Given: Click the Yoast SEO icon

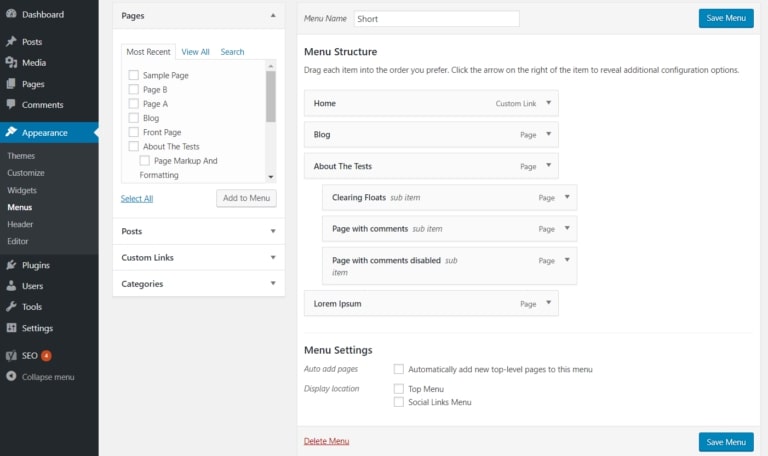Looking at the screenshot, I should click(11, 356).
